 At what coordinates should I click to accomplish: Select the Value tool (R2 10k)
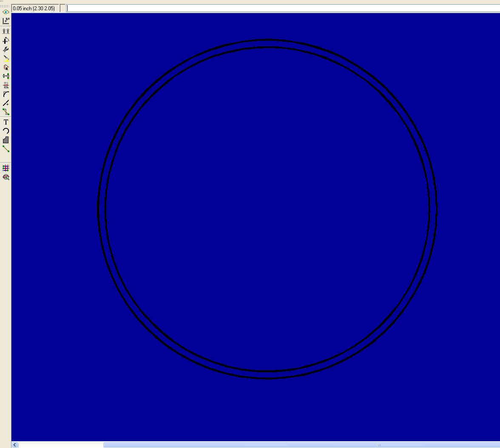pyautogui.click(x=6, y=85)
